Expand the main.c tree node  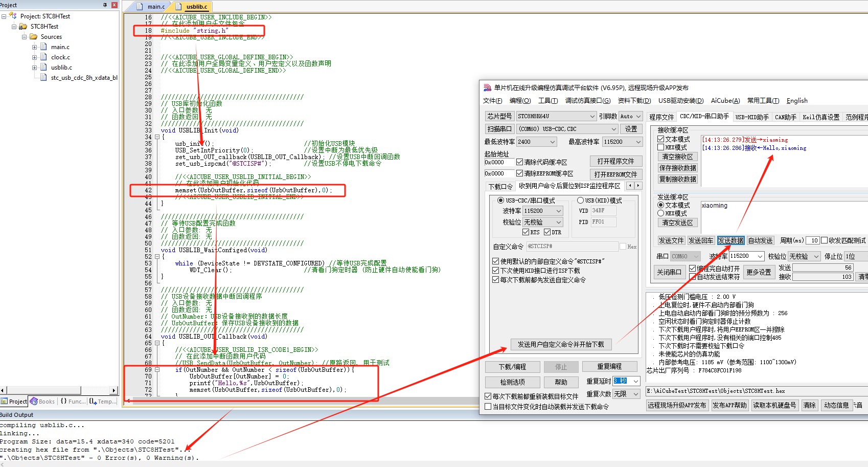[34, 47]
